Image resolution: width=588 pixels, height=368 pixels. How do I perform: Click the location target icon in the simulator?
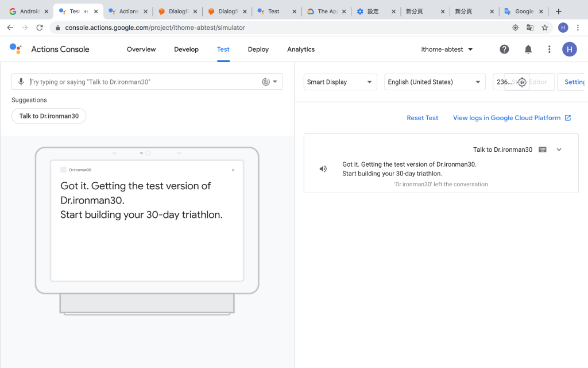522,82
